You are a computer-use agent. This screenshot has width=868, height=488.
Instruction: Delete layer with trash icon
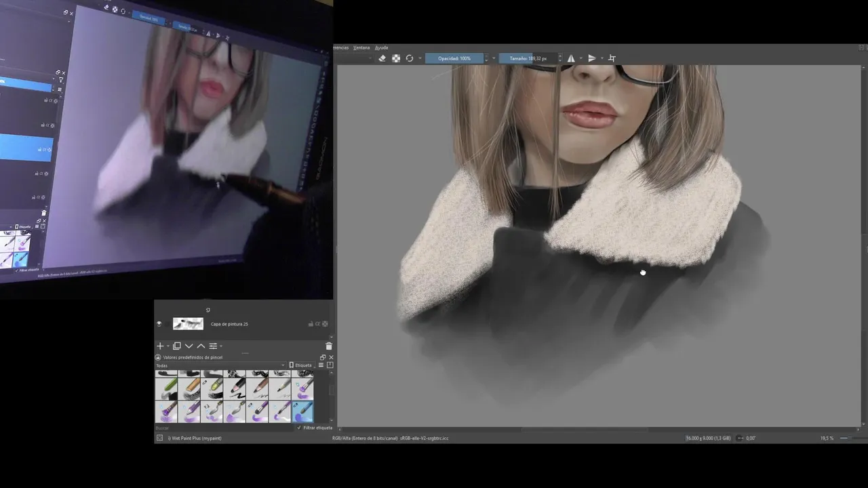(x=329, y=346)
